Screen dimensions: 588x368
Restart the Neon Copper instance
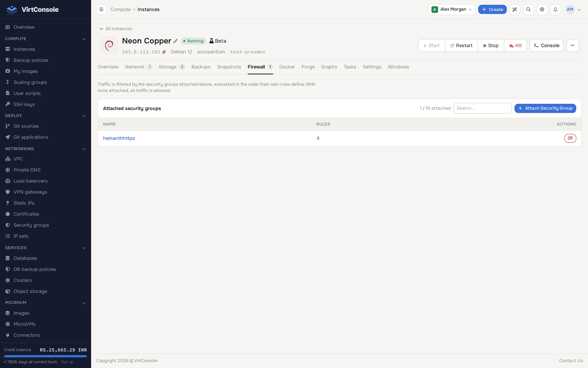pos(461,45)
